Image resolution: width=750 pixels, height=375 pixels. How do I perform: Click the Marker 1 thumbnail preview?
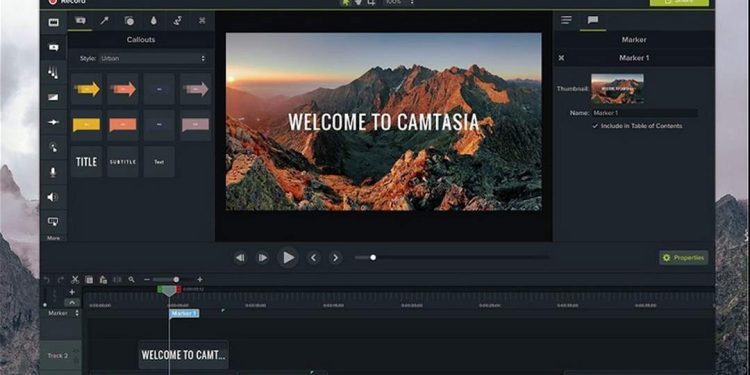[618, 88]
